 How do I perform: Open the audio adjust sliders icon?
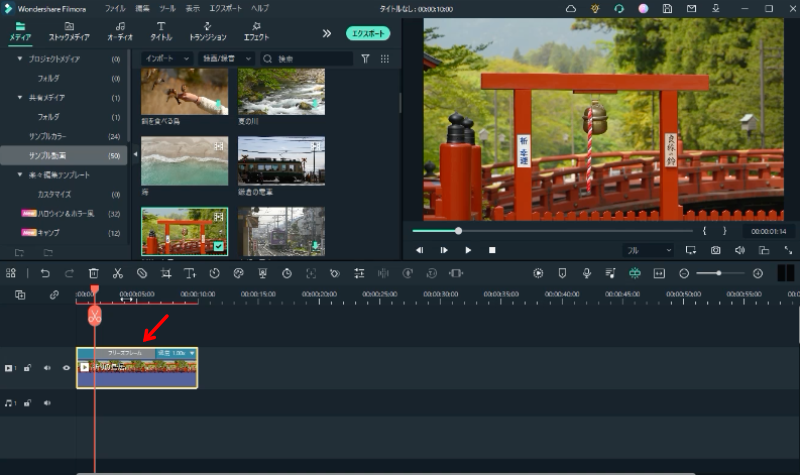[x=359, y=273]
